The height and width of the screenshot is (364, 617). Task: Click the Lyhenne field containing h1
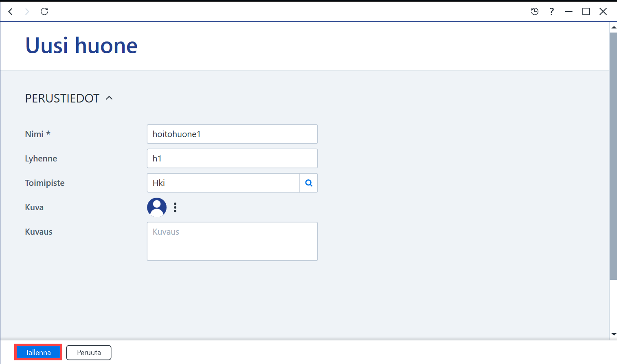[x=232, y=158]
